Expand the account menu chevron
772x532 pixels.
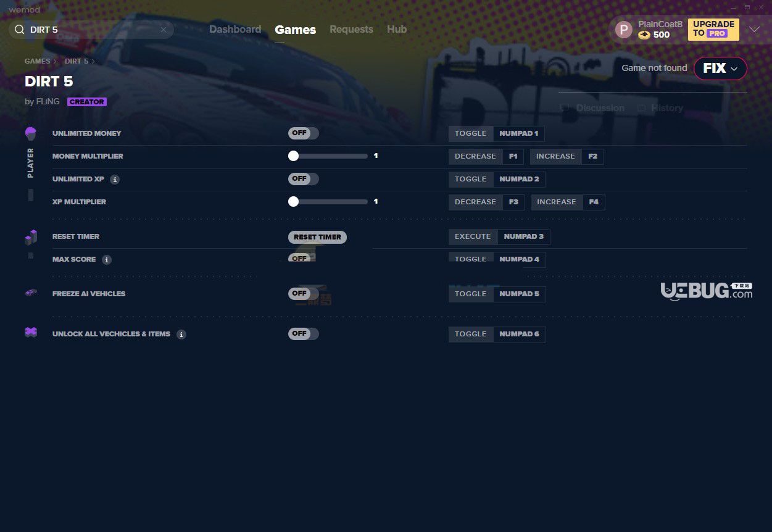point(754,30)
